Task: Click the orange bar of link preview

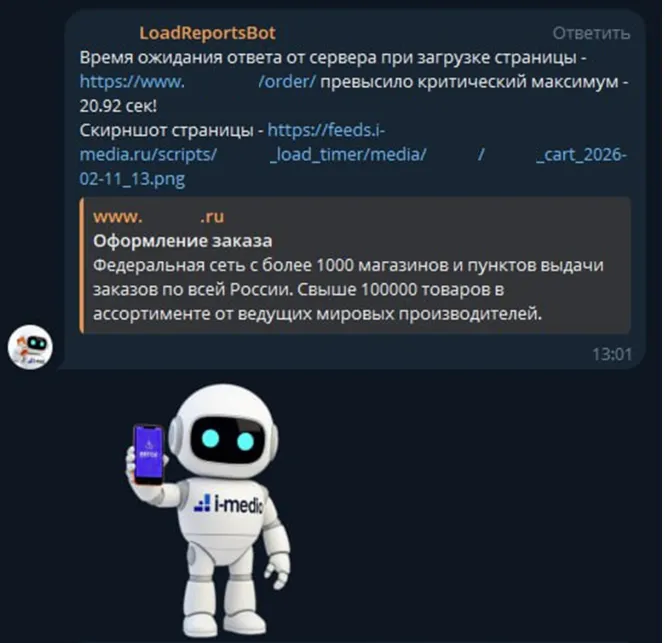Action: pos(81,265)
